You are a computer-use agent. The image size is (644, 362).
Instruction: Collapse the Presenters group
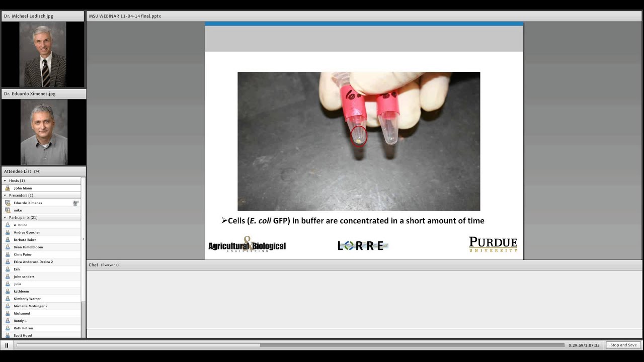pos(5,195)
